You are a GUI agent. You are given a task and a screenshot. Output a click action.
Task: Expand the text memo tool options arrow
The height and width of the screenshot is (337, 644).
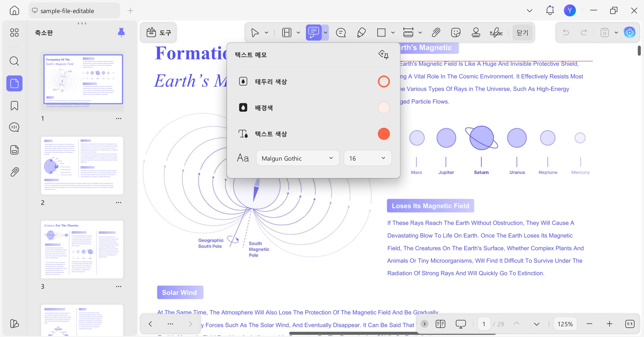[325, 33]
